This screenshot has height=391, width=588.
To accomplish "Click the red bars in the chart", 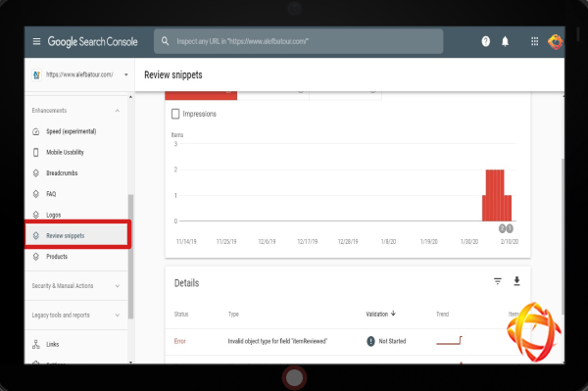I will [x=497, y=195].
